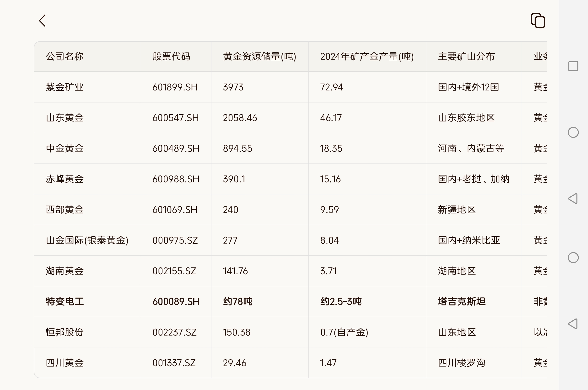Click the 四川黄金 company cell
The height and width of the screenshot is (390, 588).
[65, 363]
